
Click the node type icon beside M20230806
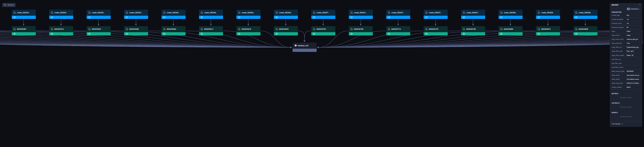click(x=501, y=29)
